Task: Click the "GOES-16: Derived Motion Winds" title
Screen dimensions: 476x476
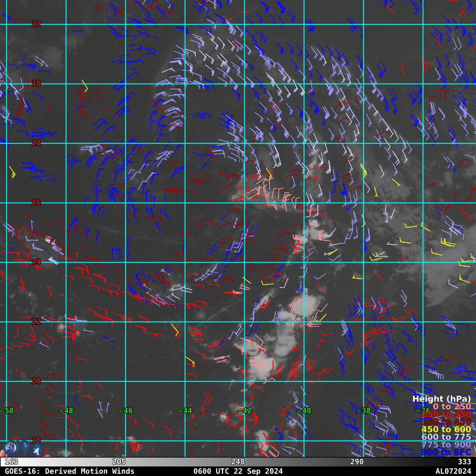Action: pyautogui.click(x=70, y=471)
